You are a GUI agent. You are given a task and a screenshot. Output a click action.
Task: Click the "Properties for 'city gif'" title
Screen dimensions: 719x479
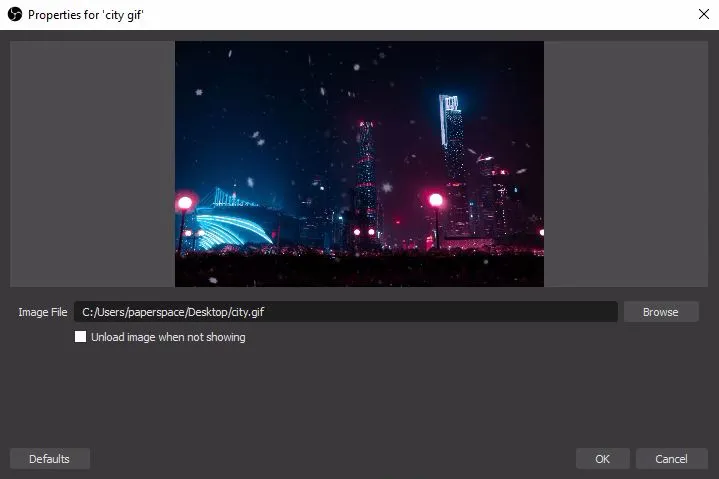(86, 15)
